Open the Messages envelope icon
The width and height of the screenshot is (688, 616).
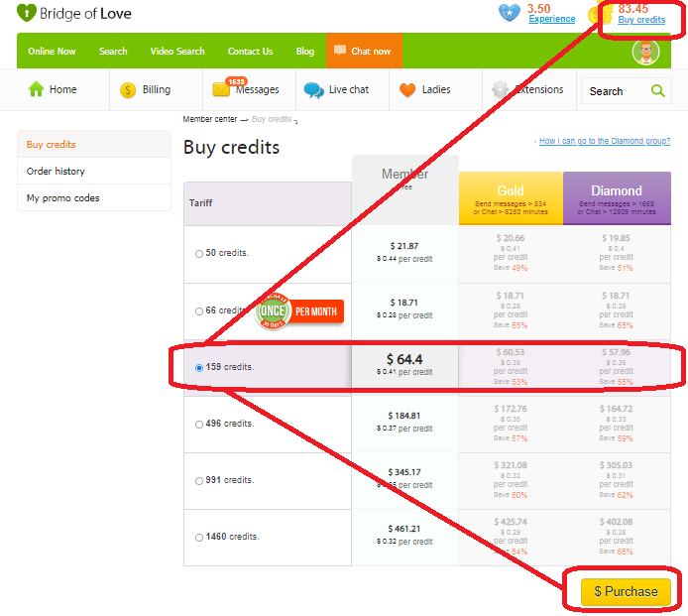tap(221, 89)
